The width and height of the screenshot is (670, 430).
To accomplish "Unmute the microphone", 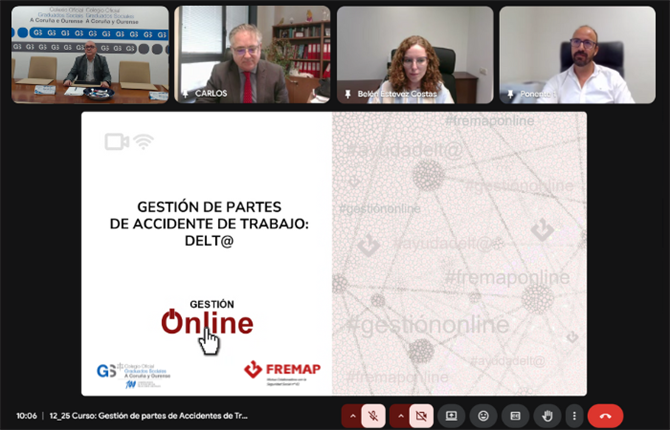I will [374, 415].
